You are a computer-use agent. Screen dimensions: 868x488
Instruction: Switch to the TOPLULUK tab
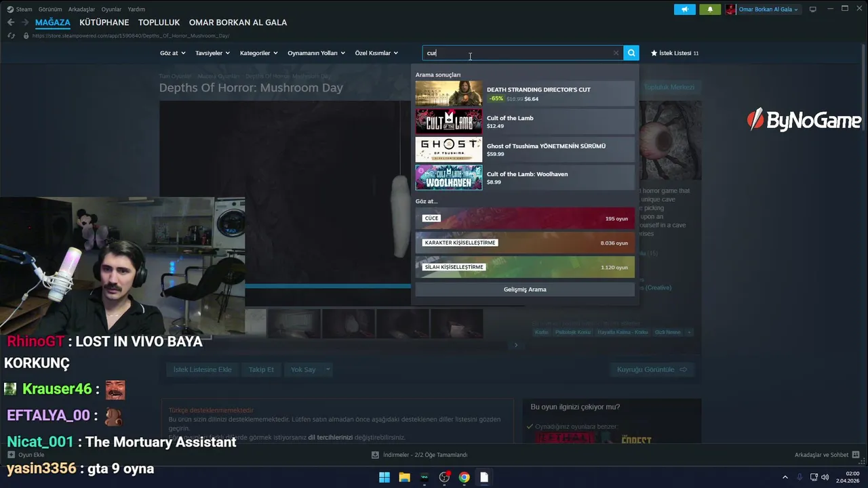pyautogui.click(x=159, y=22)
